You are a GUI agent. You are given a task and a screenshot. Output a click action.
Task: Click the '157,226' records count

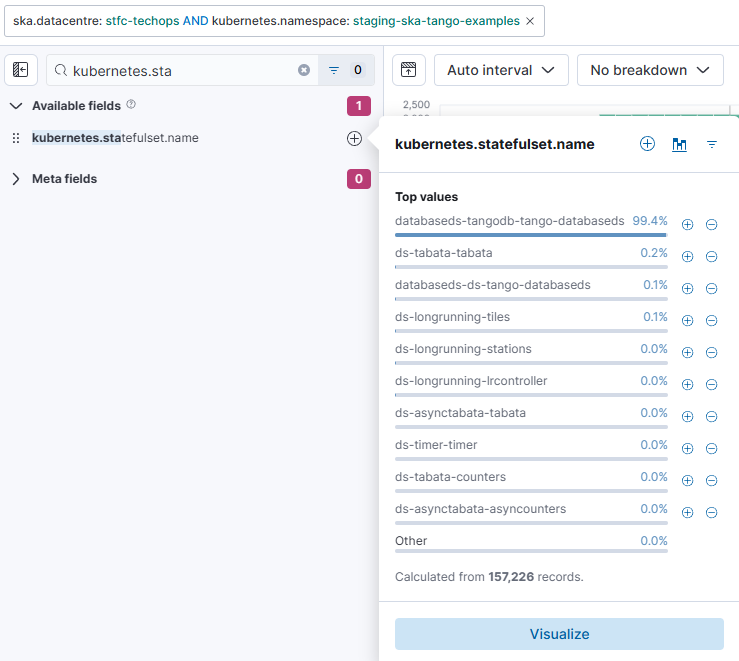point(511,577)
